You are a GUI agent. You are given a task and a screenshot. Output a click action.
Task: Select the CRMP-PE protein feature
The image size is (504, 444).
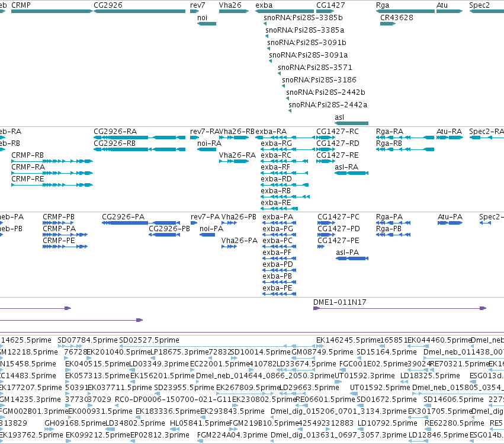coord(65,247)
